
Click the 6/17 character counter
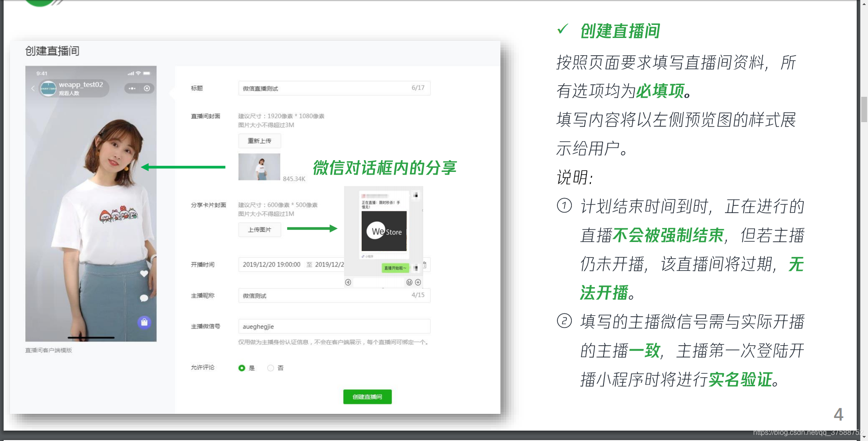pyautogui.click(x=418, y=88)
